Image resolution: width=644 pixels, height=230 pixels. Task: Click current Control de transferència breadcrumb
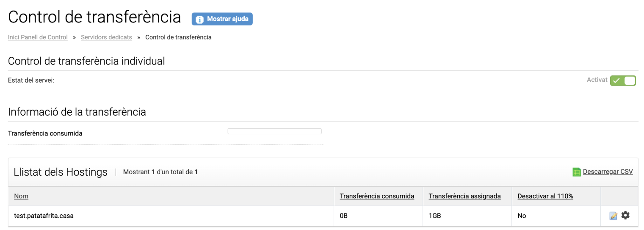[178, 37]
